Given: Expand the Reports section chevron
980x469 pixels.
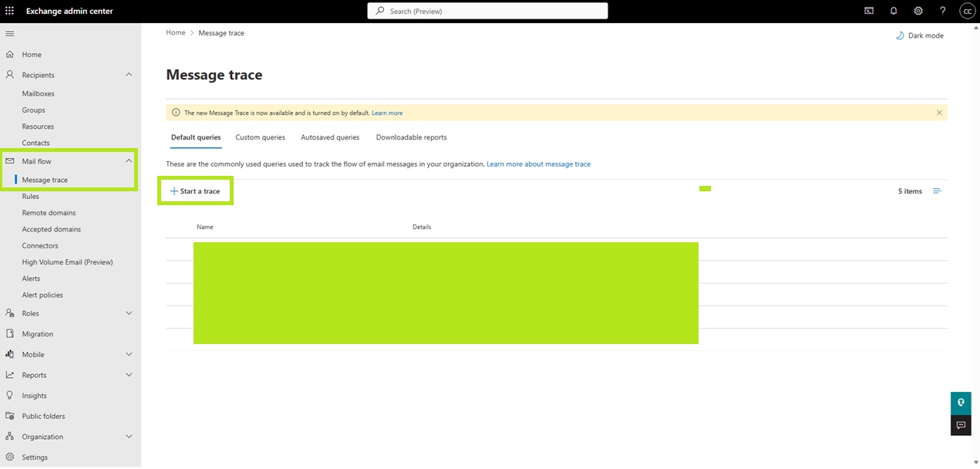Looking at the screenshot, I should 129,375.
